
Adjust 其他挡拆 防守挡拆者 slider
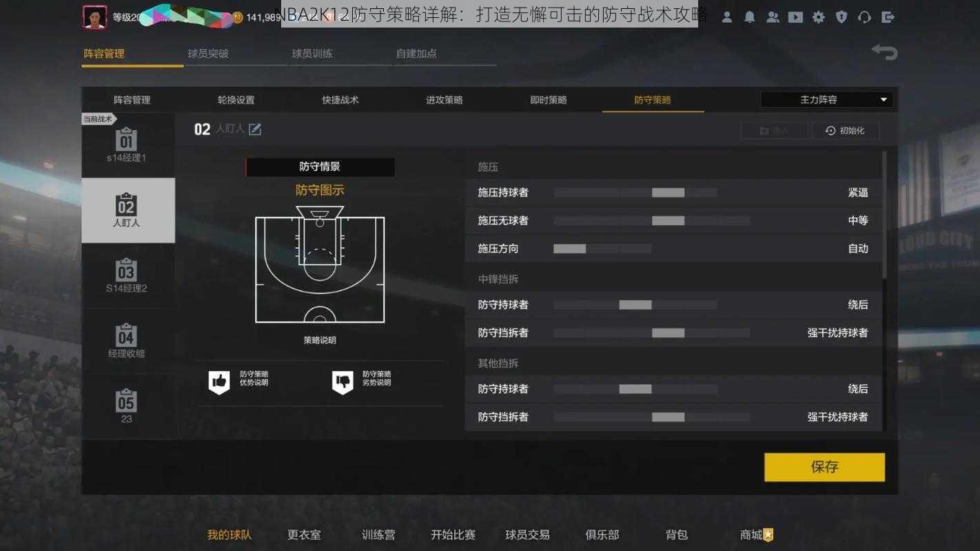click(652, 417)
